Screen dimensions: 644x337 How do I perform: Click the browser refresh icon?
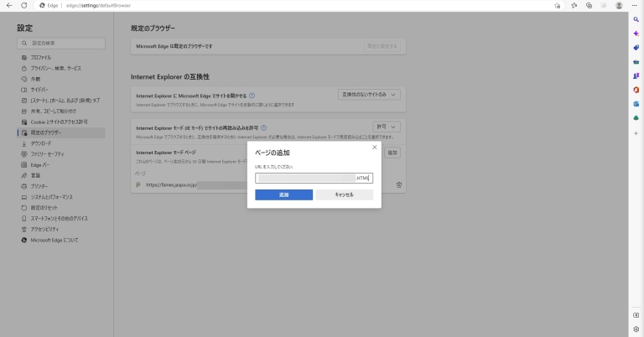24,5
